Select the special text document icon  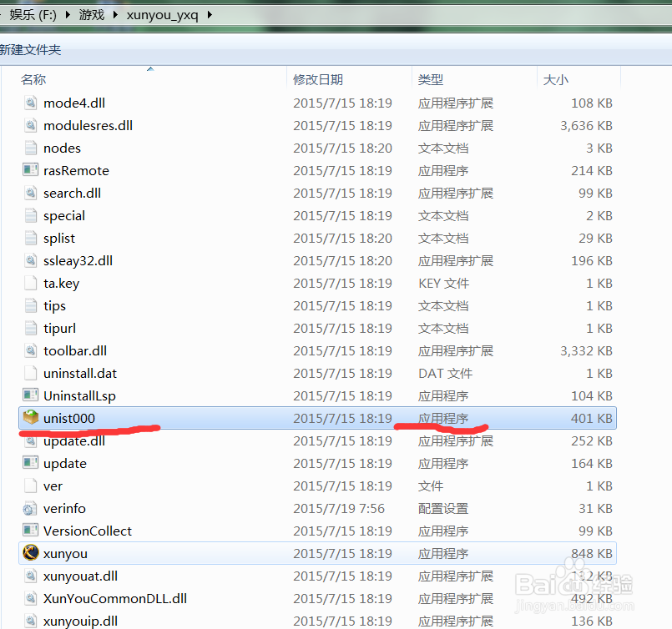pyautogui.click(x=30, y=216)
